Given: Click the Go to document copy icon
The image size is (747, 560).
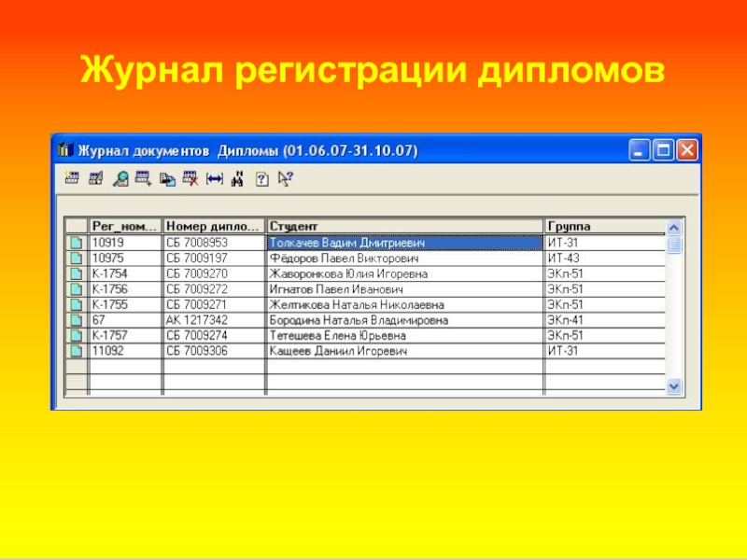Looking at the screenshot, I should point(167,179).
